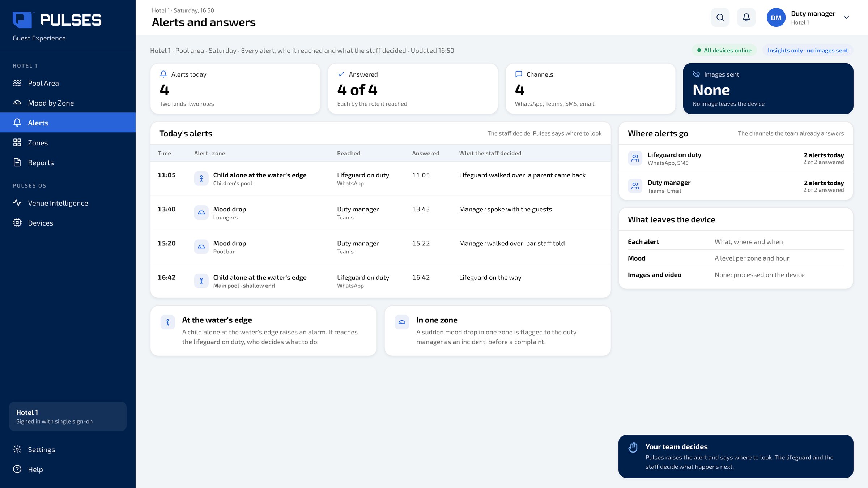Click the All devices online status badge
Image resolution: width=868 pixels, height=488 pixels.
click(x=724, y=50)
